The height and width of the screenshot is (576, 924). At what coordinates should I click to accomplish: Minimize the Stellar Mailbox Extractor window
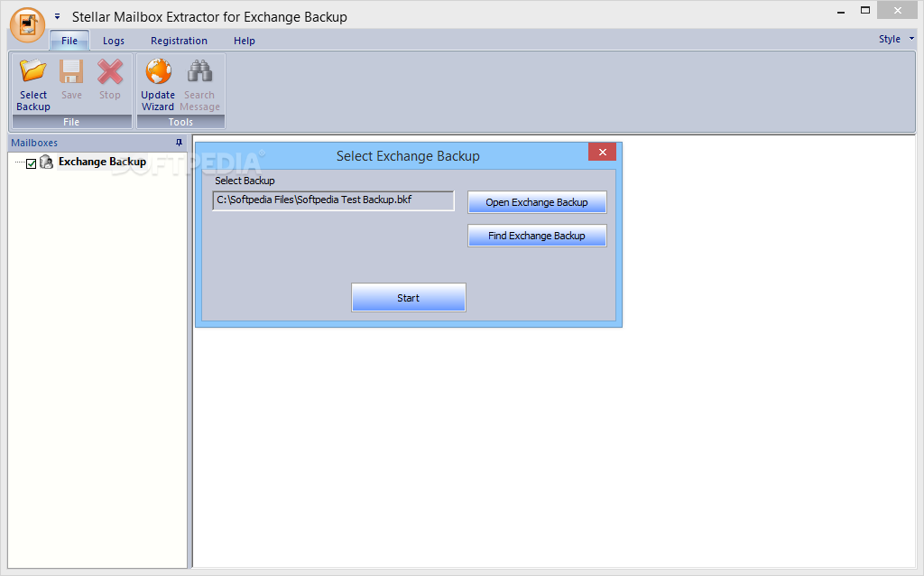pyautogui.click(x=841, y=11)
